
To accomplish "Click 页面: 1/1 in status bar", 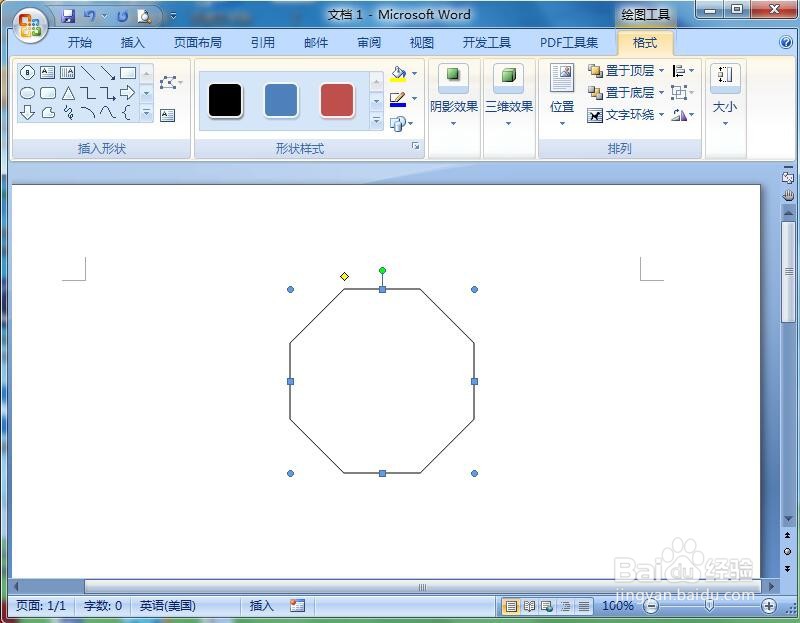I will pyautogui.click(x=41, y=606).
